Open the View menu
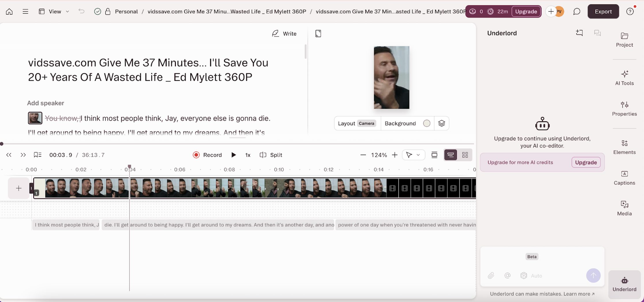The width and height of the screenshot is (644, 302). 54,12
